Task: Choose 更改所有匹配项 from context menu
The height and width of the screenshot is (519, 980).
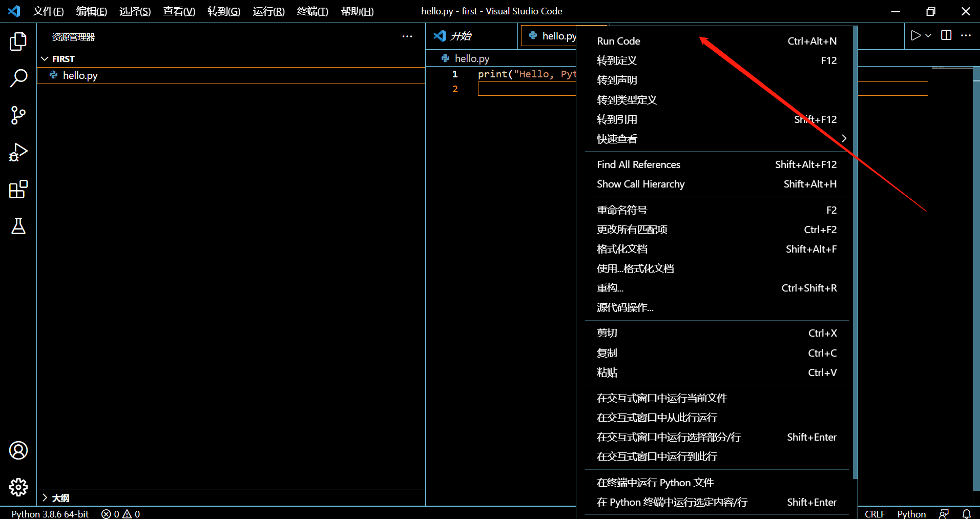Action: pos(717,230)
